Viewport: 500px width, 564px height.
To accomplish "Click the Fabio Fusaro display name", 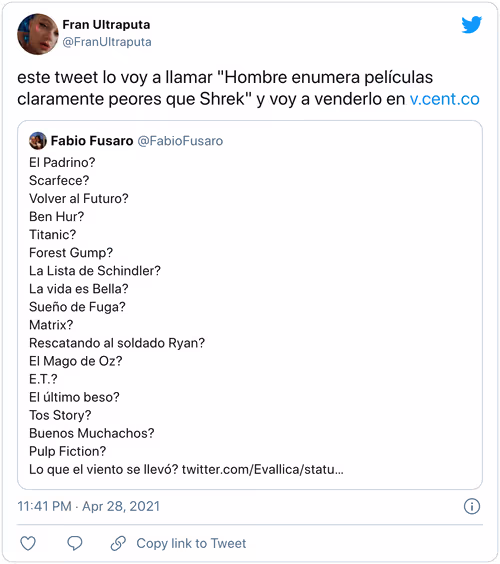I will (92, 141).
